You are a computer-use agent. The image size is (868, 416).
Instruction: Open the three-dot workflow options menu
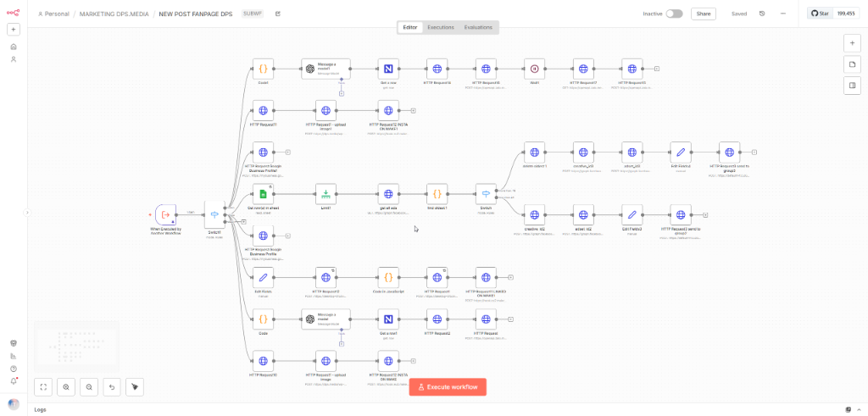782,14
